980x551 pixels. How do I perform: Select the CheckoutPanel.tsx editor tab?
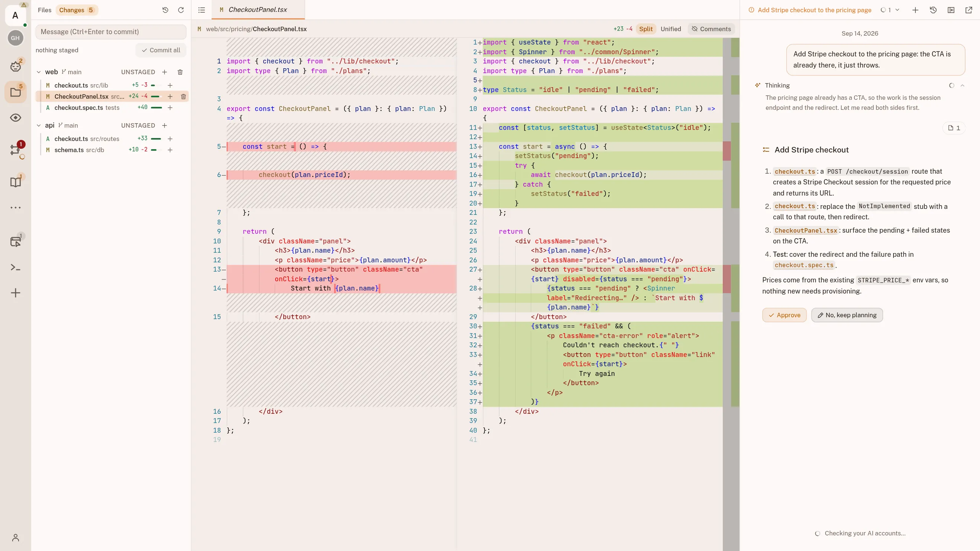(258, 10)
